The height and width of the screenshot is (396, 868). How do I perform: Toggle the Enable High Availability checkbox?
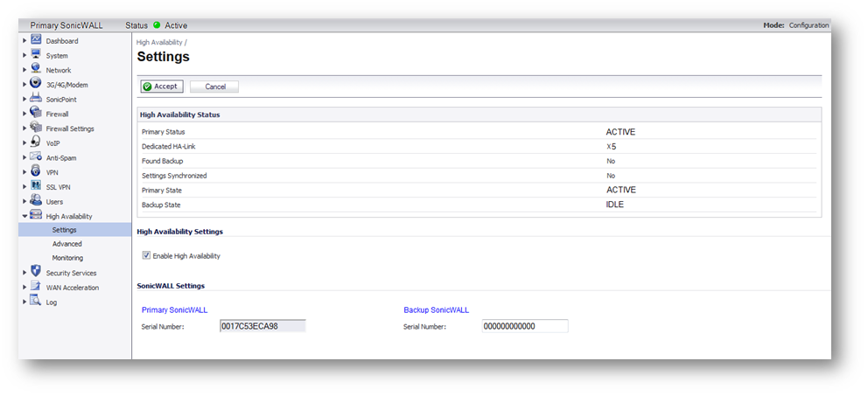coord(146,256)
